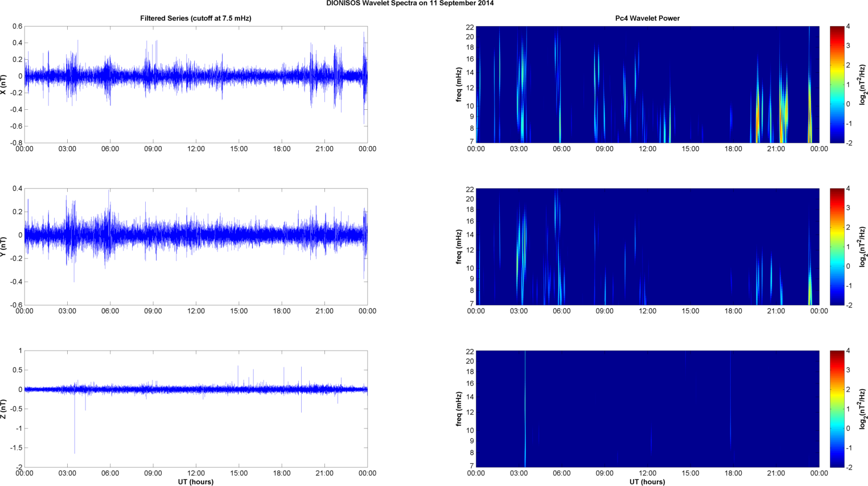Click the middle spectrogram's color bar
The width and height of the screenshot is (868, 486).
click(x=837, y=246)
